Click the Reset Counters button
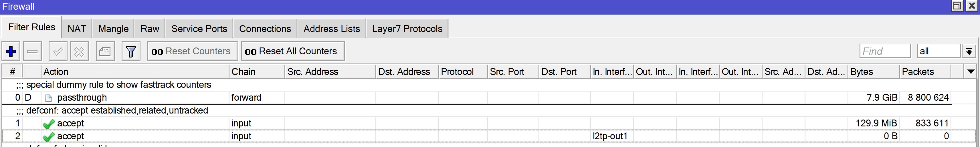The image size is (980, 147). click(x=193, y=51)
